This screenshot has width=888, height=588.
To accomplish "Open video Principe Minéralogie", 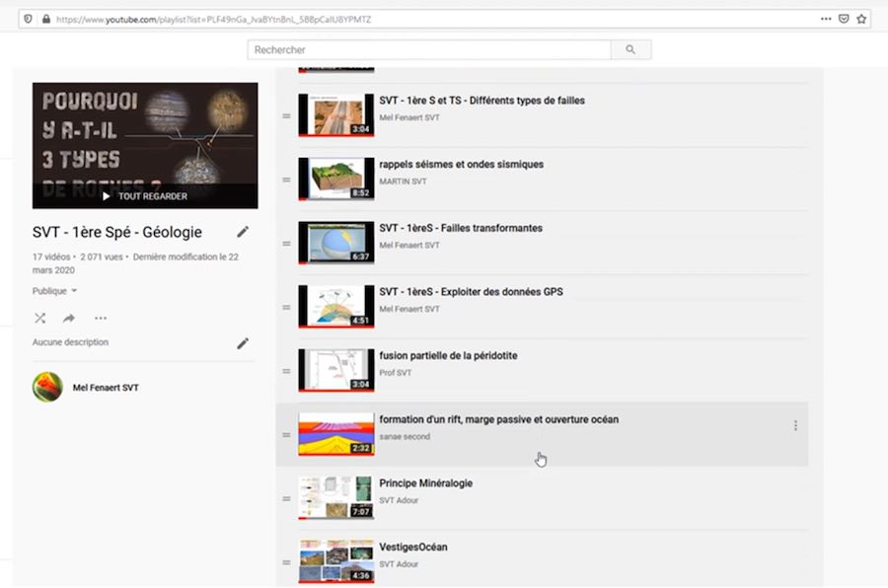I will [x=426, y=483].
